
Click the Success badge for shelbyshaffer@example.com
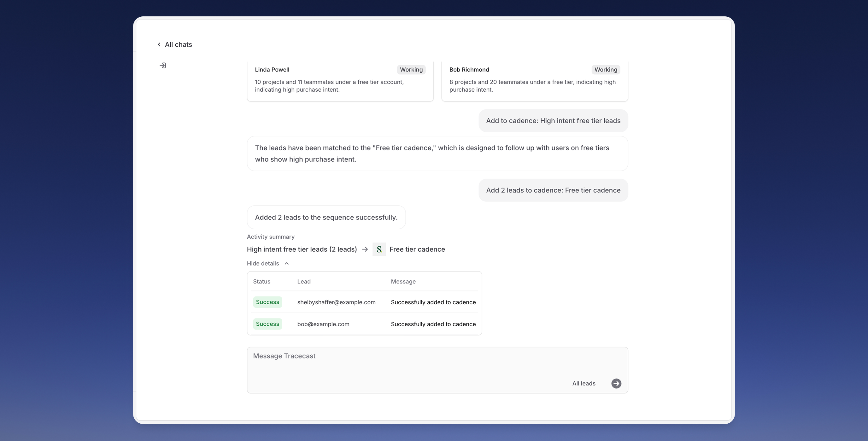pyautogui.click(x=267, y=302)
